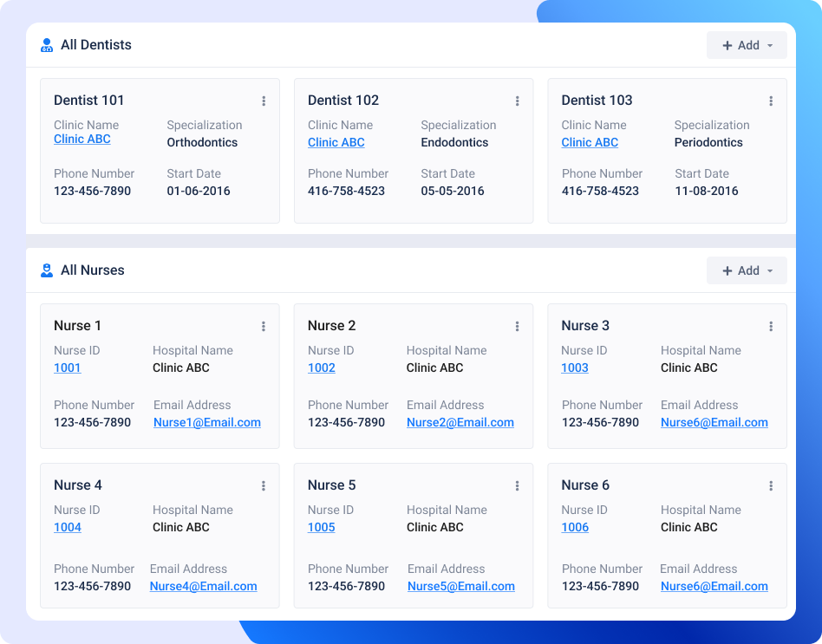Viewport: 822px width, 644px height.
Task: Click the nurse icon beside All Nurses
Action: [x=47, y=270]
